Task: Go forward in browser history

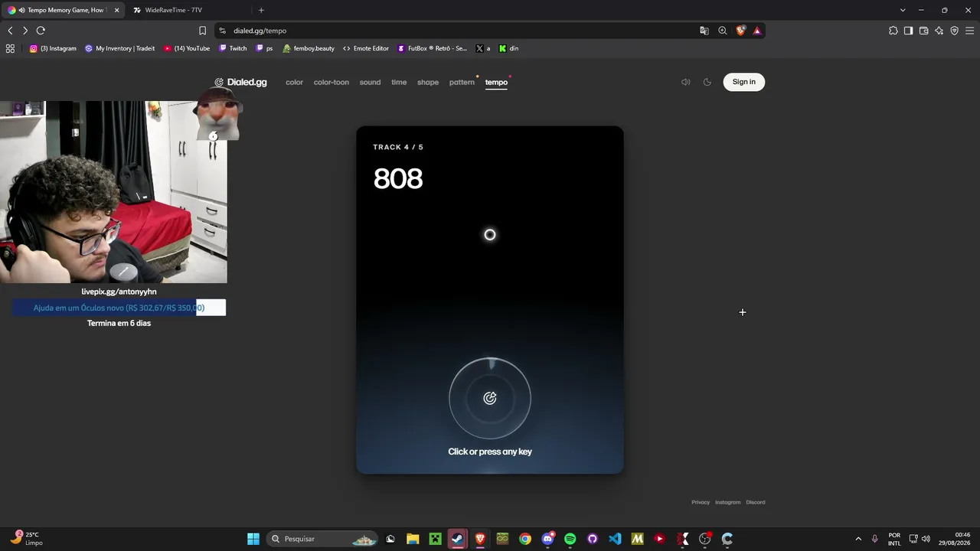Action: [25, 31]
